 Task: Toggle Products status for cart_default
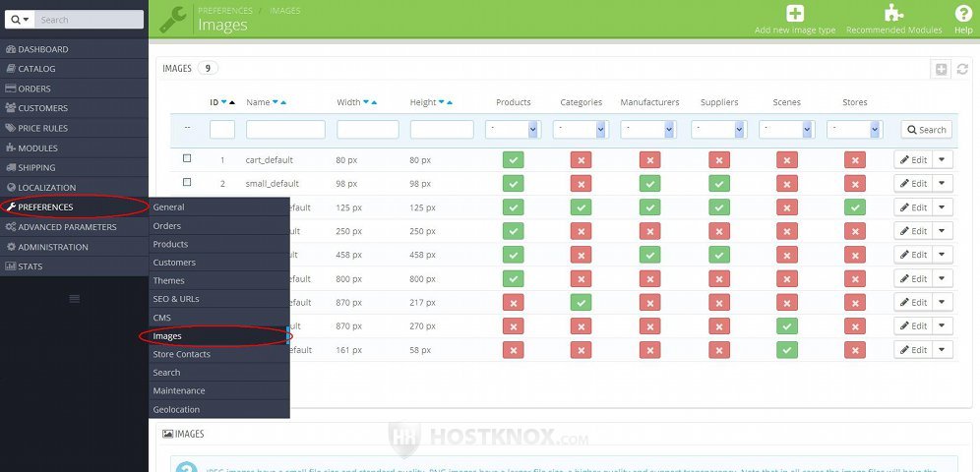514,160
